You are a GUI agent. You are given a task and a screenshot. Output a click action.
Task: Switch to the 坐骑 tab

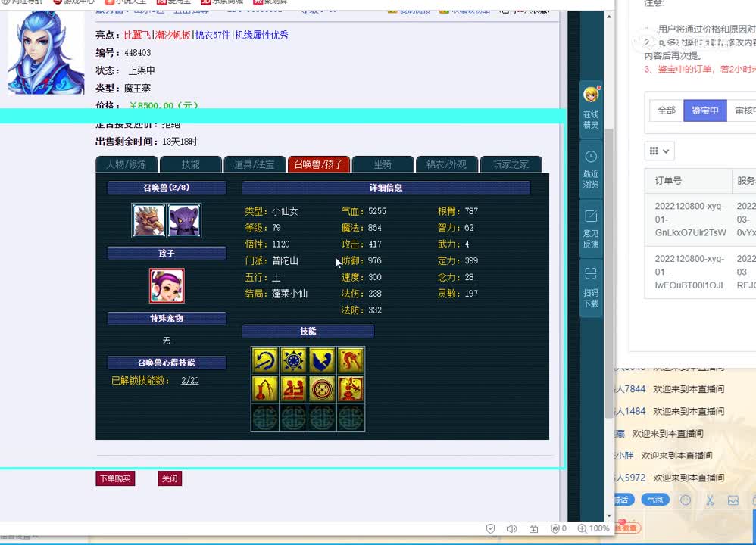click(383, 164)
